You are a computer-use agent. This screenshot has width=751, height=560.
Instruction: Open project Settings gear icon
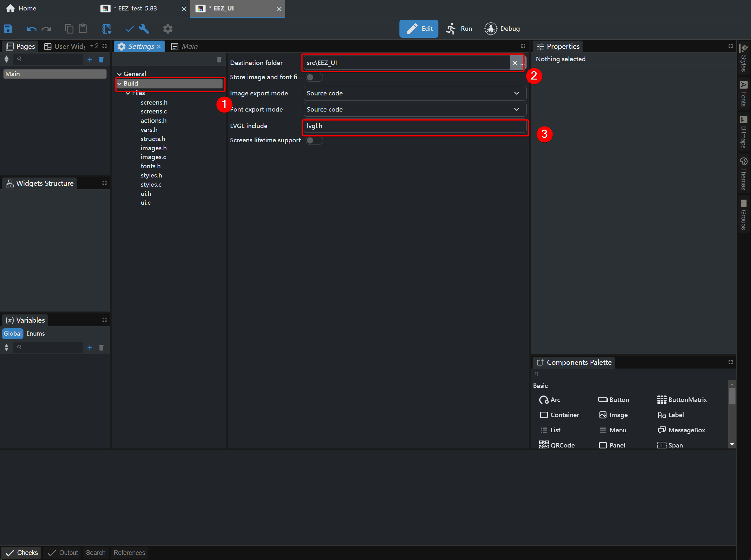coord(168,29)
